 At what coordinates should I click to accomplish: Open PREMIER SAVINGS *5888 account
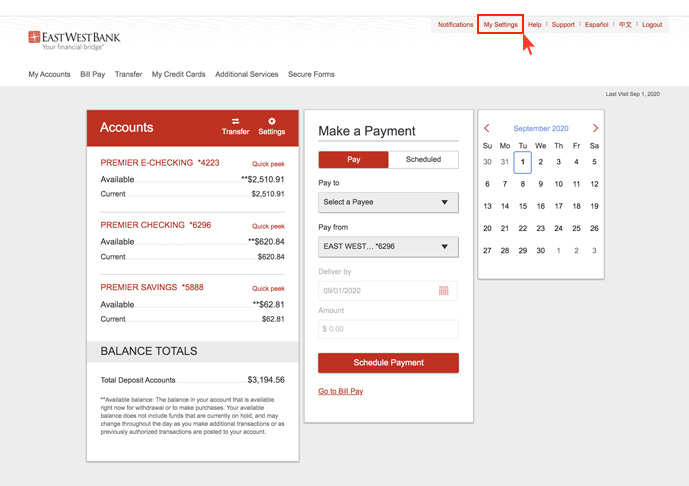coord(152,287)
